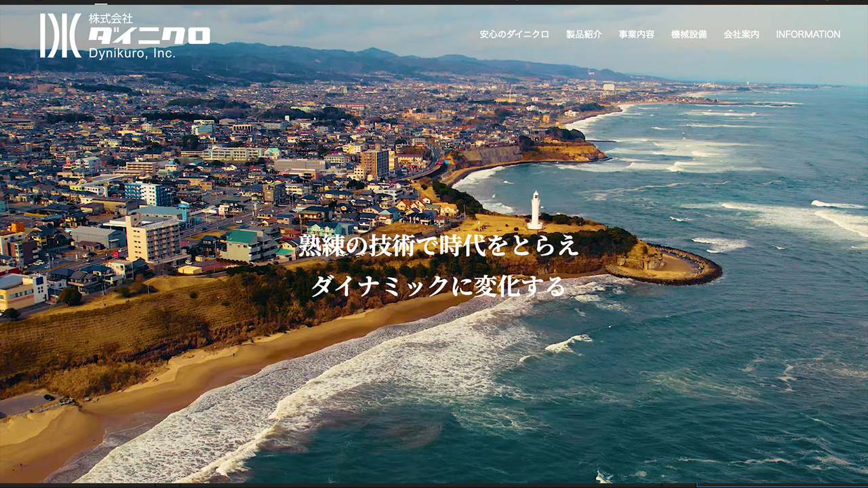Click the yellow building at the left edge
This screenshot has width=868, height=488.
tap(20, 290)
